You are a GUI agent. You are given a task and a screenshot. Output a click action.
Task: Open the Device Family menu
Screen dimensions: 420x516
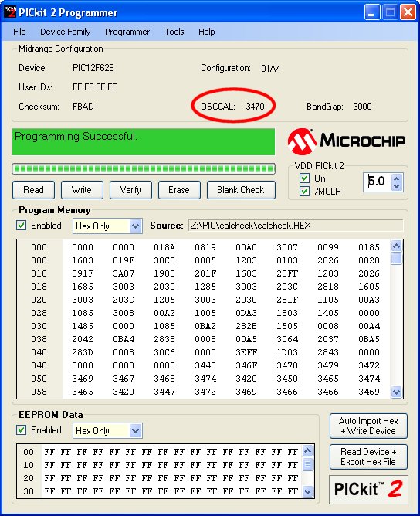pos(65,32)
